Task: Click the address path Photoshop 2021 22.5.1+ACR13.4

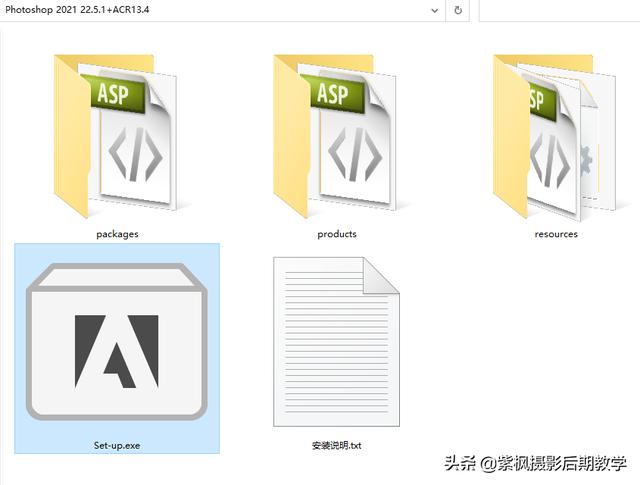Action: click(x=77, y=9)
